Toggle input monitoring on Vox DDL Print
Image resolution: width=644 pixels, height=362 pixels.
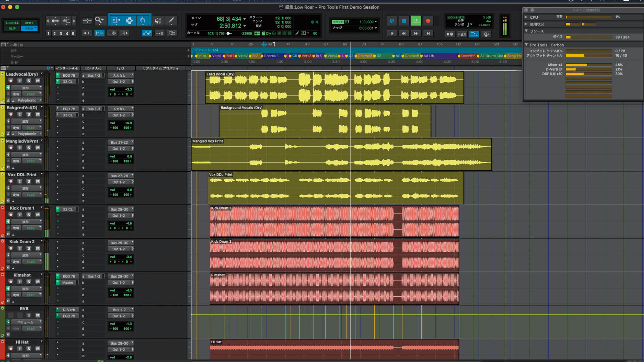coord(20,181)
